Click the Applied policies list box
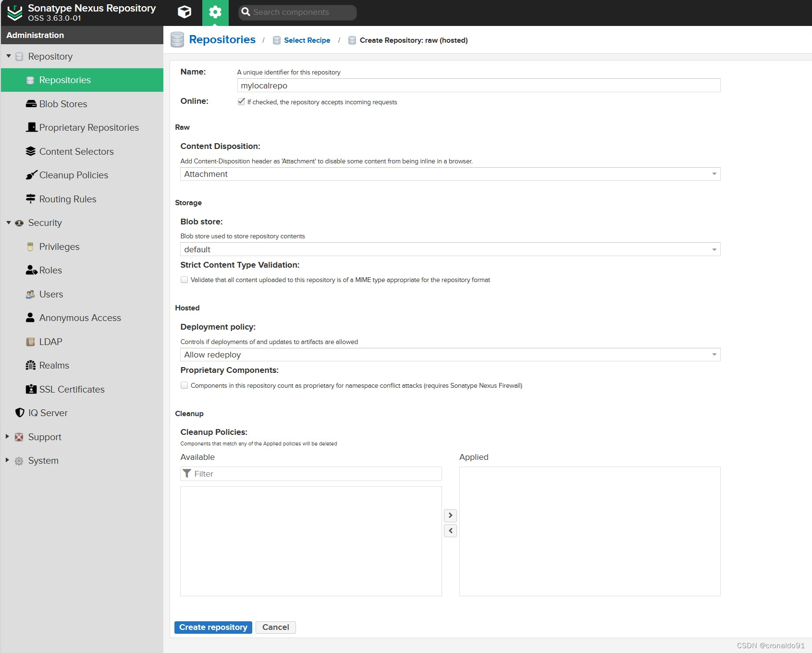The width and height of the screenshot is (812, 653). [x=590, y=531]
